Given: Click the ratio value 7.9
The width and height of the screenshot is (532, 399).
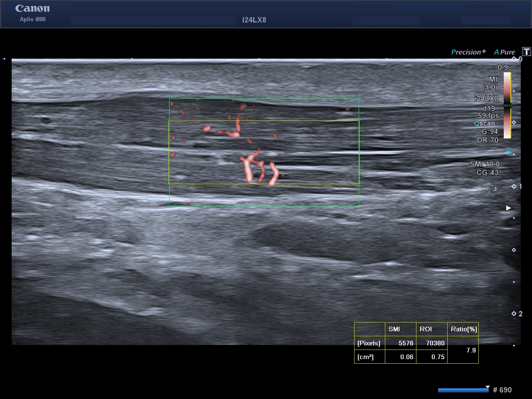Looking at the screenshot, I should (471, 350).
